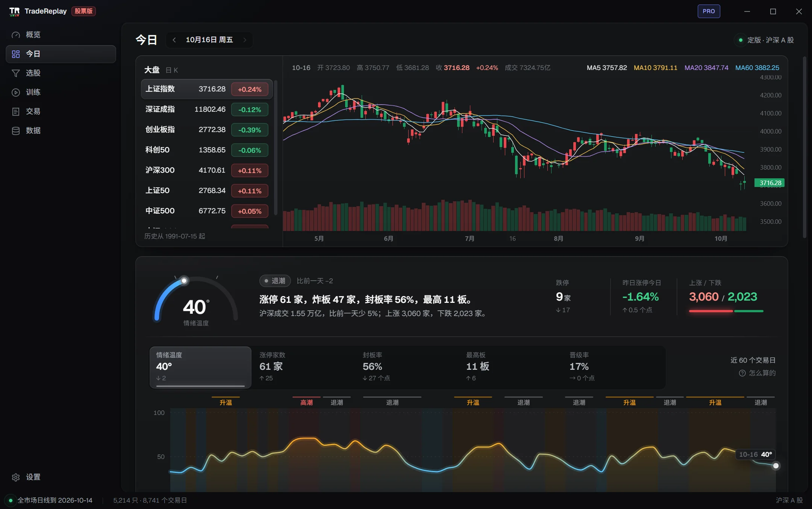The height and width of the screenshot is (509, 812).
Task: Click the PRO badge button
Action: click(709, 11)
